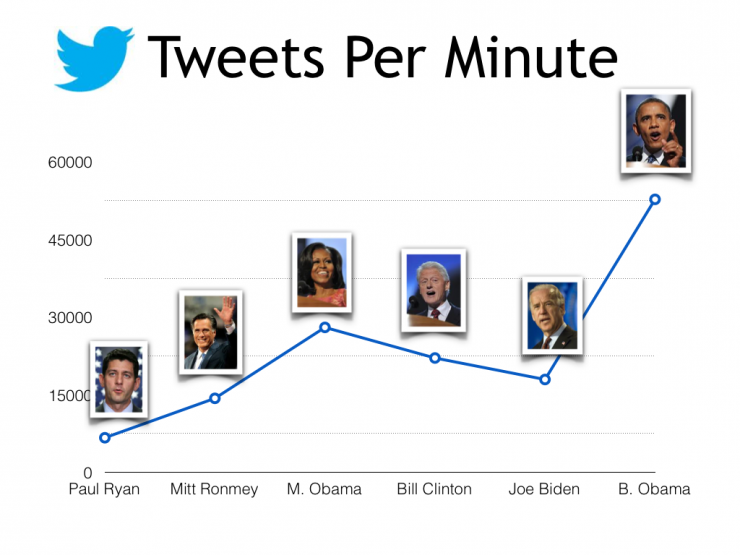Select the Mitt Romney waving photo
The image size is (740, 555).
point(210,332)
